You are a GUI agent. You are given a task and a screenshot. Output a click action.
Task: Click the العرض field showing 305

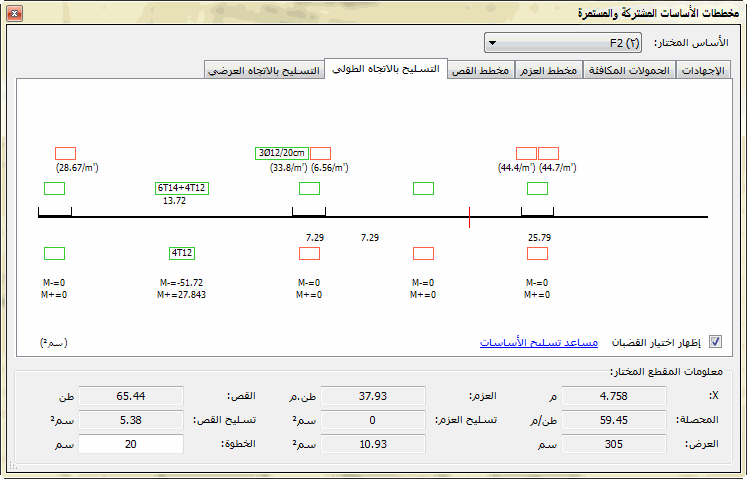(x=623, y=443)
